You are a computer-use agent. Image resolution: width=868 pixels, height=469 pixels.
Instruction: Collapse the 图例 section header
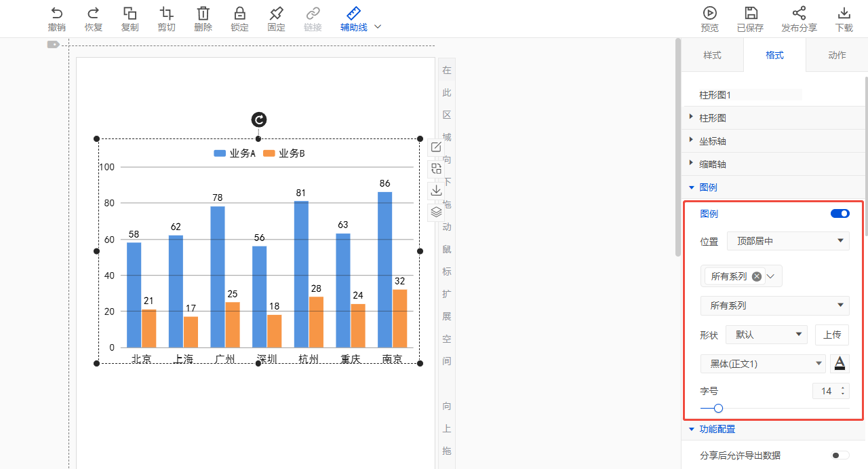[773, 187]
